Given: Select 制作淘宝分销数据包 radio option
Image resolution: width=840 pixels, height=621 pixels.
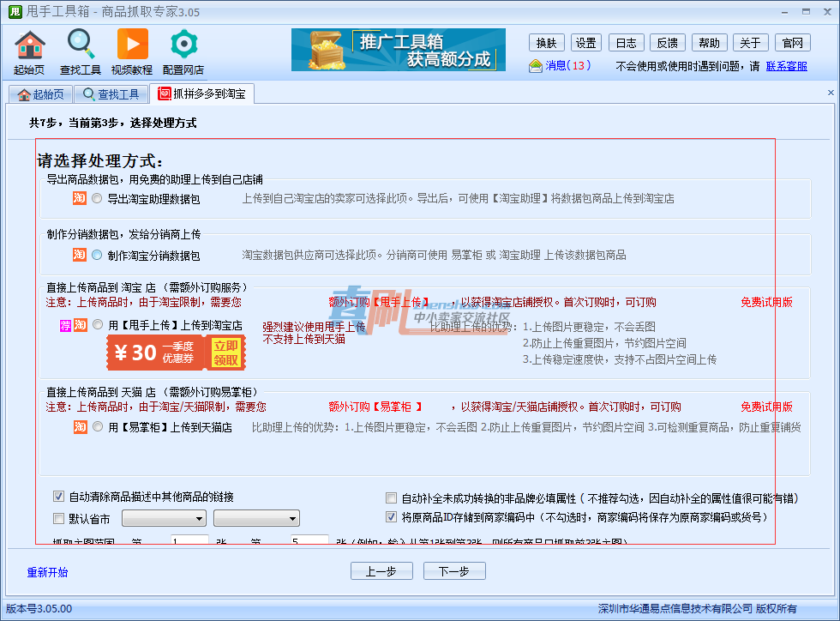Looking at the screenshot, I should (97, 255).
